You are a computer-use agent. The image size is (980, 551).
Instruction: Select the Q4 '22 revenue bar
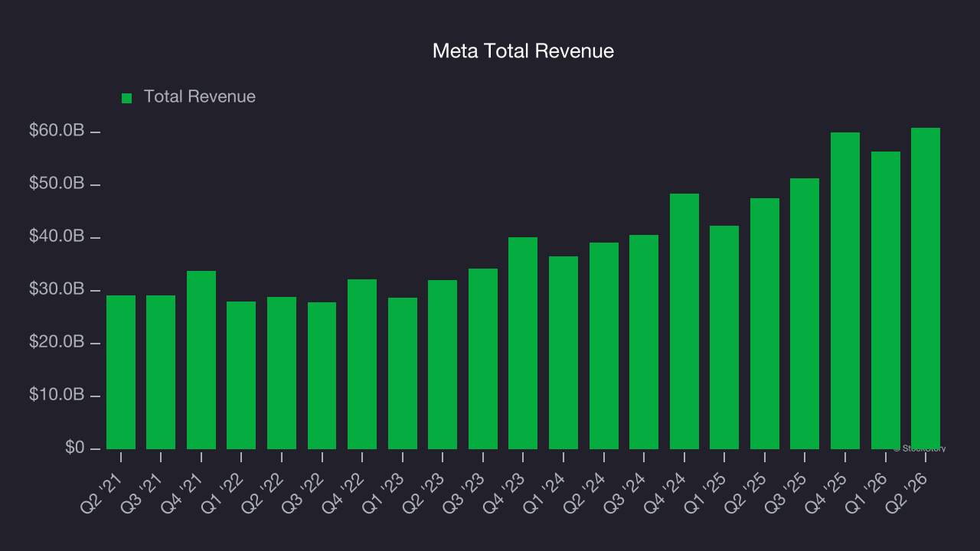point(362,364)
